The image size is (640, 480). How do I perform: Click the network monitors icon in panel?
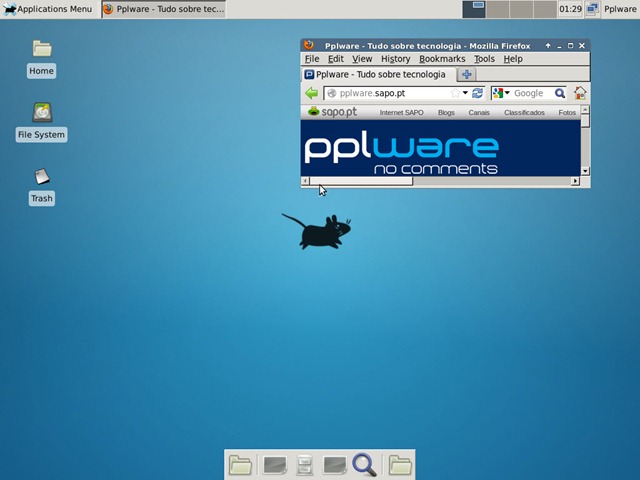pos(592,9)
